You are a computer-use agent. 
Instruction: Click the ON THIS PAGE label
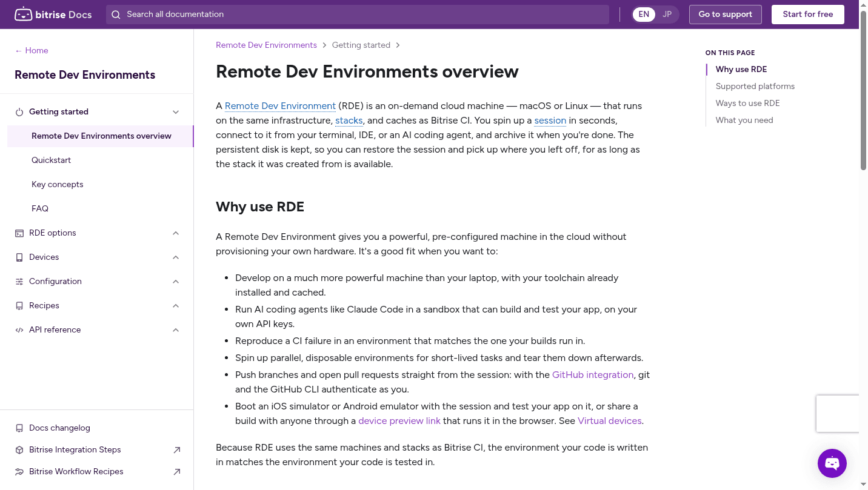pos(730,53)
